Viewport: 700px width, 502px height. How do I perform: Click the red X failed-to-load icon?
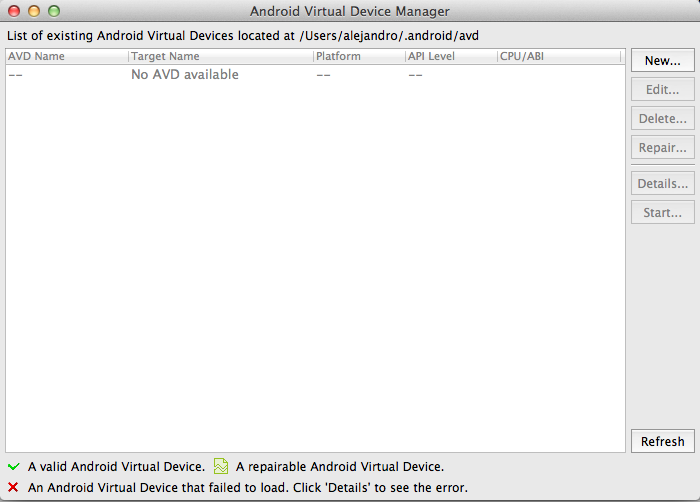13,487
